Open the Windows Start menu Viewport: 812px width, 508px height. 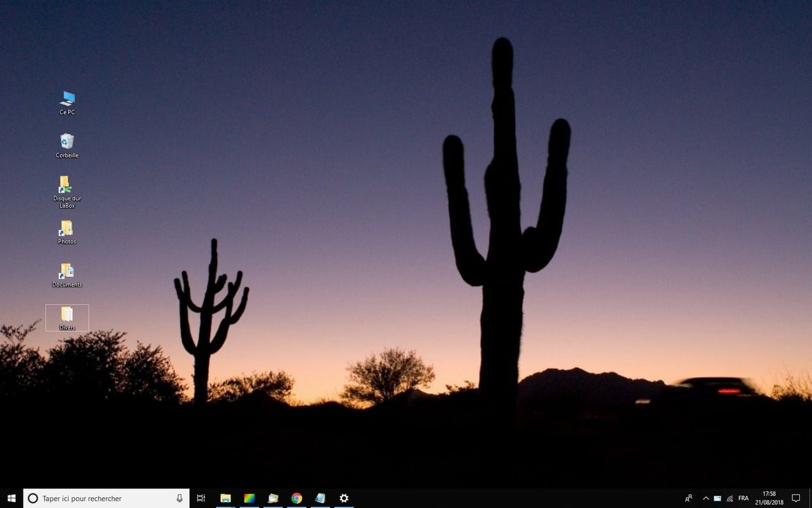click(x=11, y=498)
